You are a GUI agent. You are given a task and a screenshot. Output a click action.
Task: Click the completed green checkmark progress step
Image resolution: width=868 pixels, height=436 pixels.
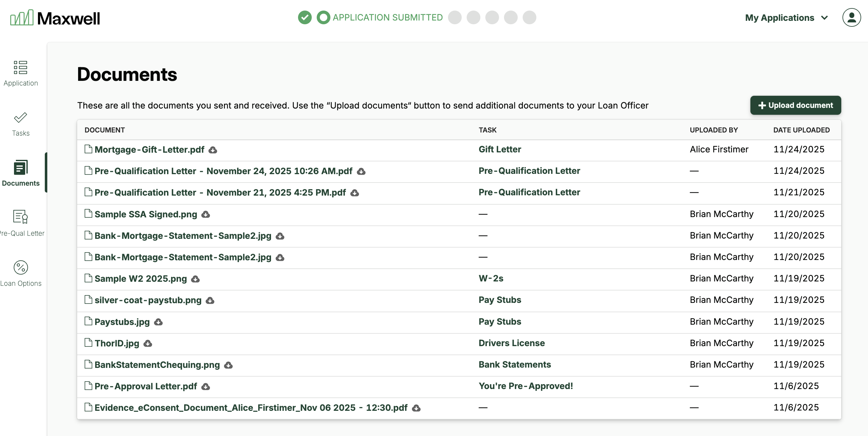(x=305, y=17)
